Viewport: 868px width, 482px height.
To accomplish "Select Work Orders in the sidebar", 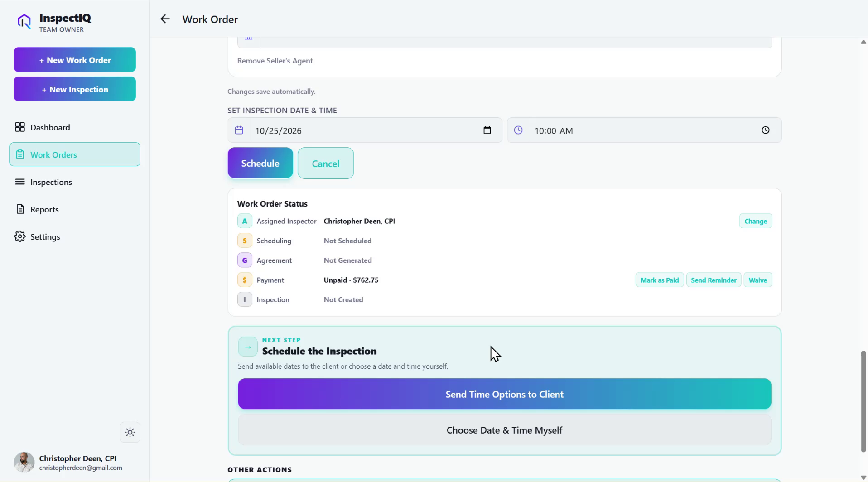I will pyautogui.click(x=75, y=154).
